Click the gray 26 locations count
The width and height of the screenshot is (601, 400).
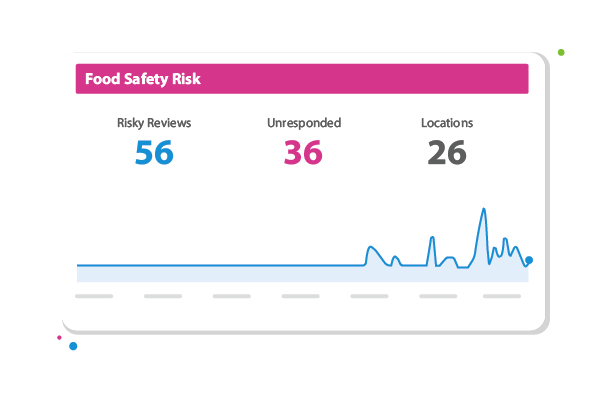tap(447, 153)
